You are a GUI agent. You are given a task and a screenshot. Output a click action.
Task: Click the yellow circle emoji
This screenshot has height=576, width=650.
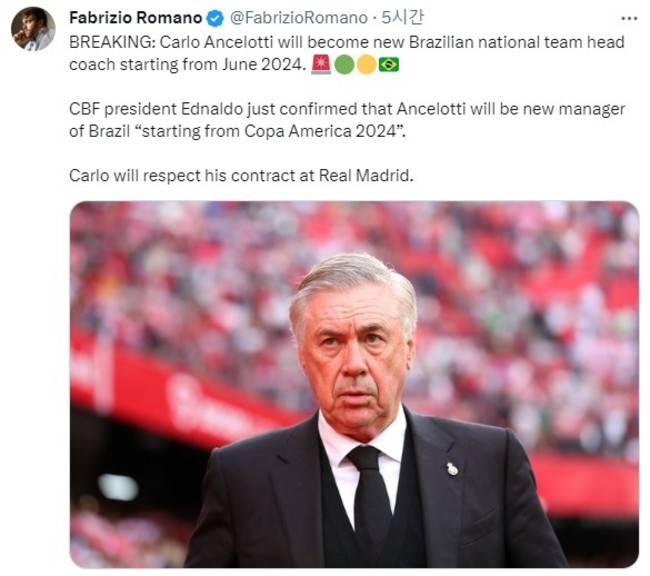click(x=366, y=64)
